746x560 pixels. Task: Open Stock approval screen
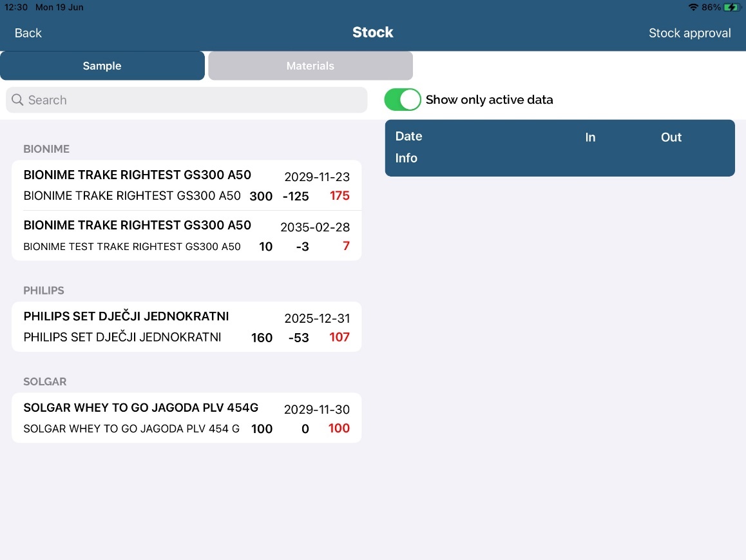point(689,33)
